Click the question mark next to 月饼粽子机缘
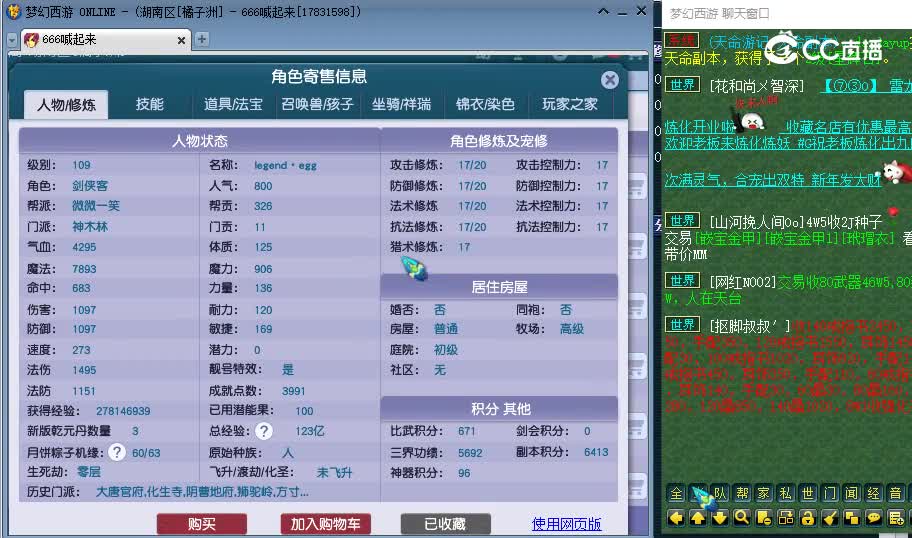 117,452
